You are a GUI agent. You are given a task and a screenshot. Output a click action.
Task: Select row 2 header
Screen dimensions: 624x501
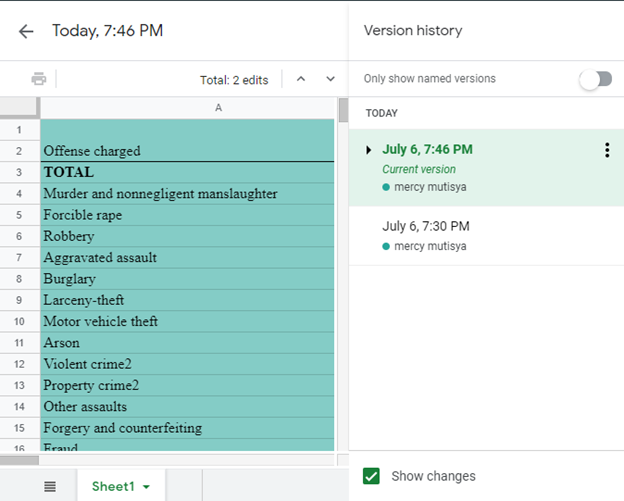click(19, 151)
